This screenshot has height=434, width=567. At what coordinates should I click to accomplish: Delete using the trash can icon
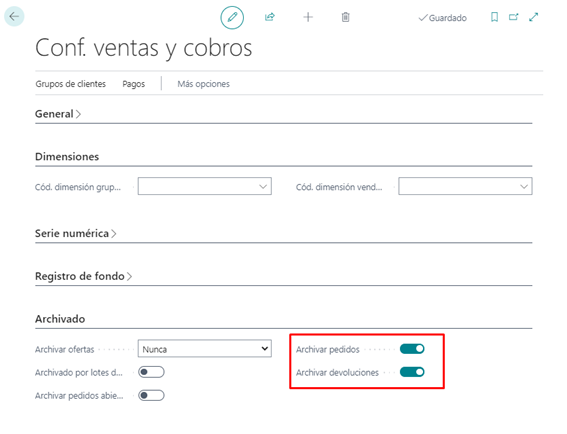(346, 17)
